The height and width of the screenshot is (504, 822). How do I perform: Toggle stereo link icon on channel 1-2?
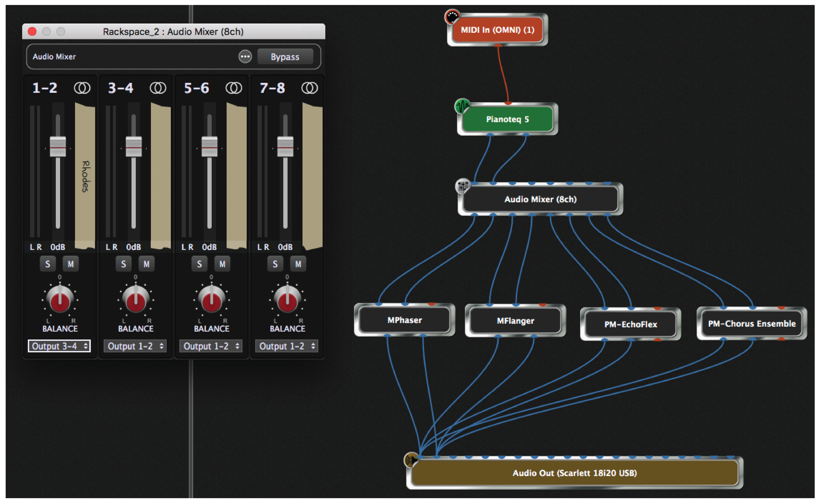[82, 88]
